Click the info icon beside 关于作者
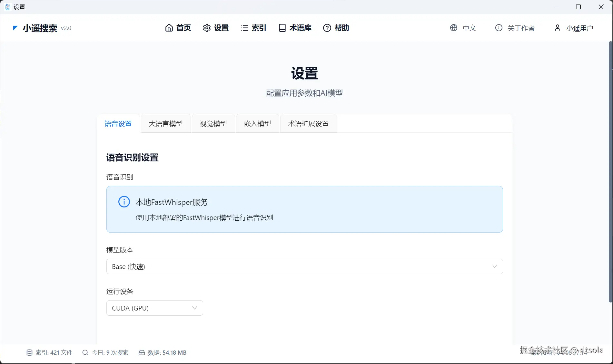 click(x=499, y=28)
